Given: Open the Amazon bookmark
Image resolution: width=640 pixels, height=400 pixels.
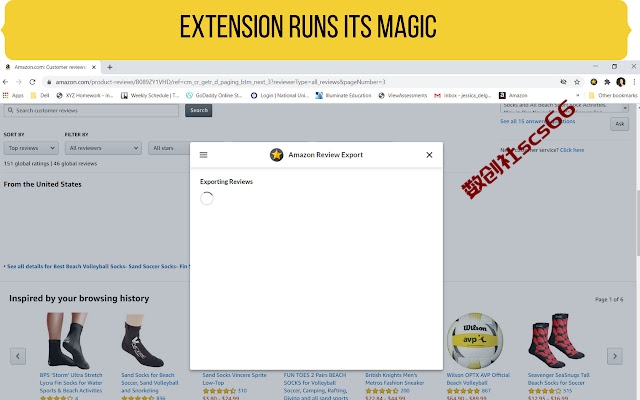Looking at the screenshot, I should 513,96.
